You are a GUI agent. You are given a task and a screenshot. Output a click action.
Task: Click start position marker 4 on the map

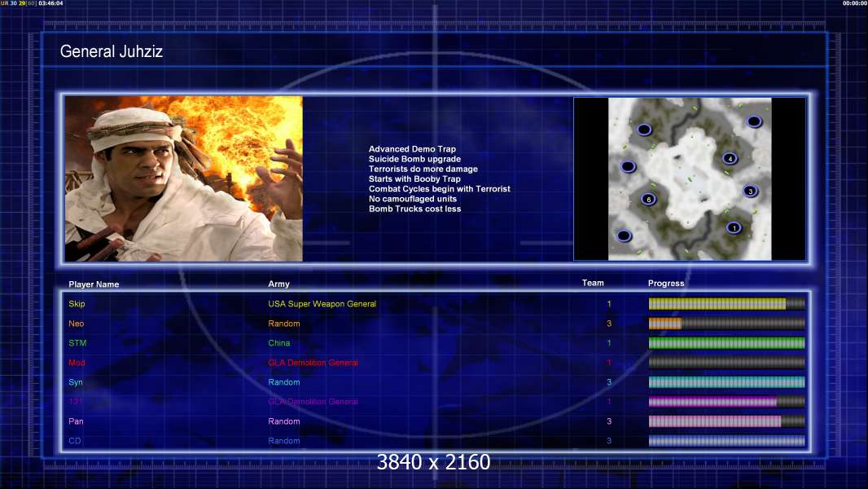click(x=730, y=158)
